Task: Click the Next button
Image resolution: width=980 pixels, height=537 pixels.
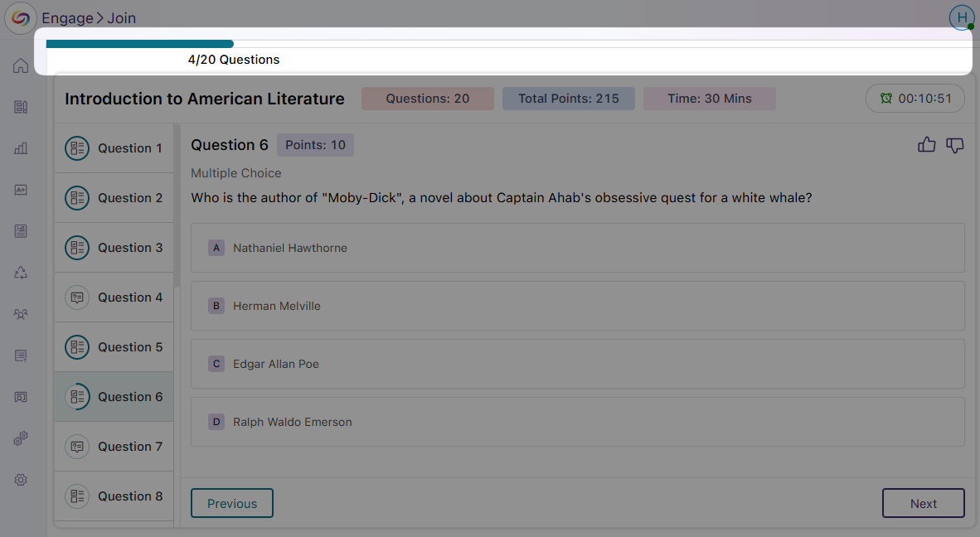Action: click(x=923, y=503)
